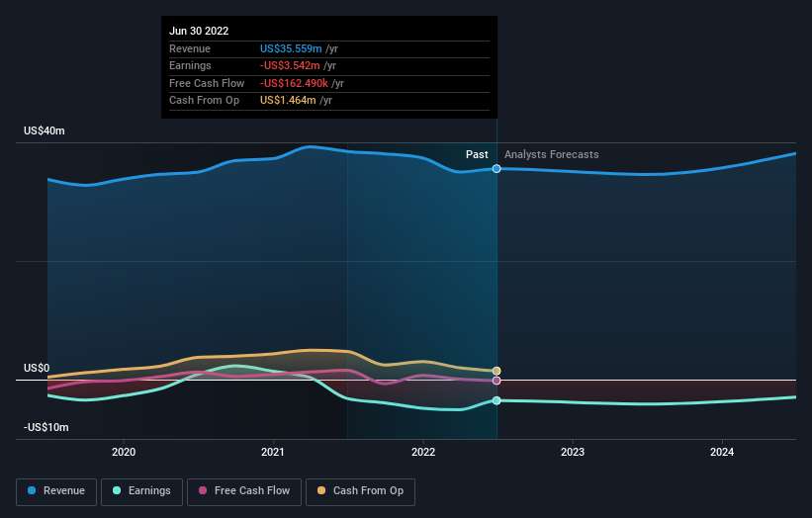The height and width of the screenshot is (518, 812).
Task: Click the teal Earnings legend dot
Action: coord(117,490)
